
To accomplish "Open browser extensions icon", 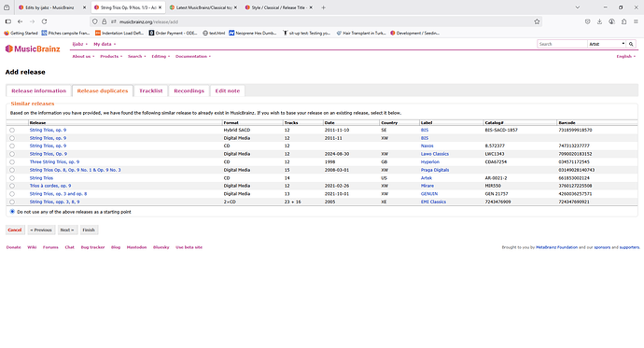I will click(623, 21).
